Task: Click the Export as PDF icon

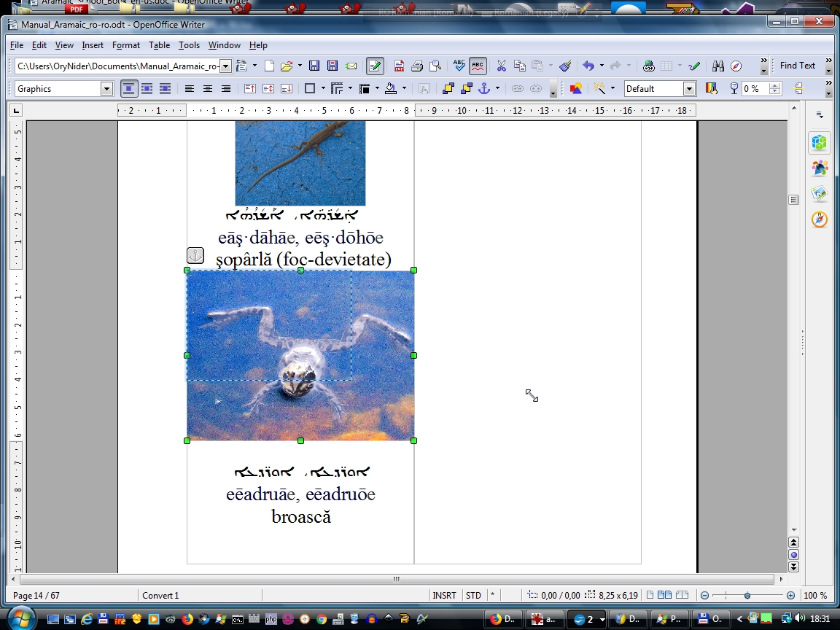Action: tap(399, 66)
